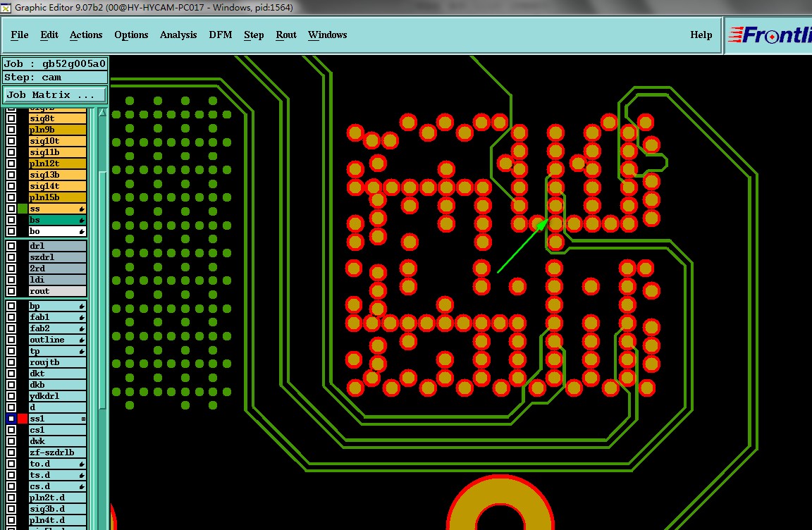
Task: Select the d layer name
Action: click(x=58, y=407)
